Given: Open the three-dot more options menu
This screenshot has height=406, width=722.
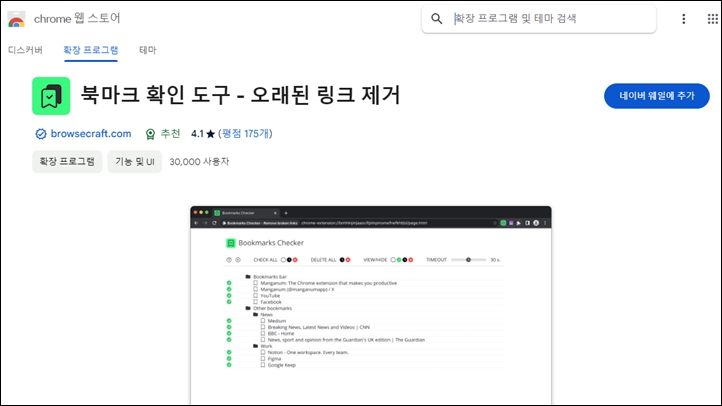Looking at the screenshot, I should click(684, 19).
